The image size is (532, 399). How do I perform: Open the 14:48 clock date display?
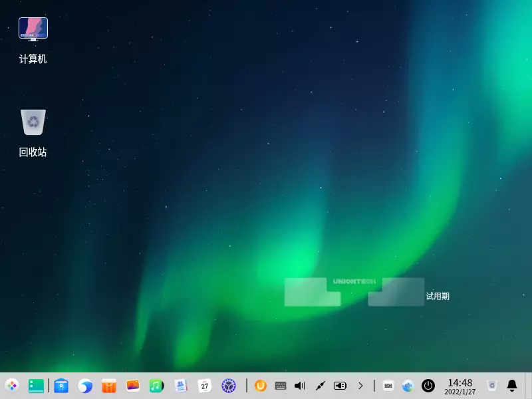(460, 386)
